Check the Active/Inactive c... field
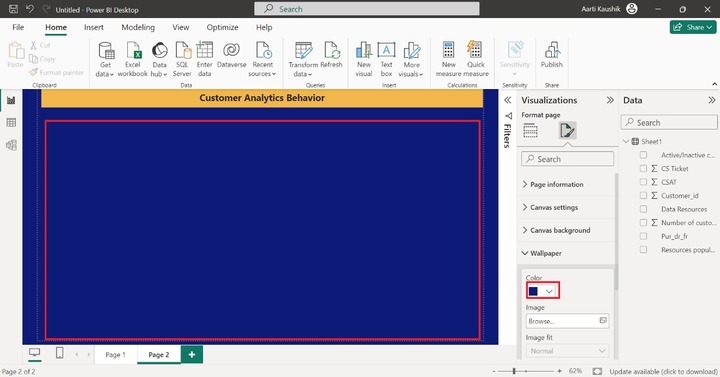Image resolution: width=720 pixels, height=377 pixels. (643, 155)
